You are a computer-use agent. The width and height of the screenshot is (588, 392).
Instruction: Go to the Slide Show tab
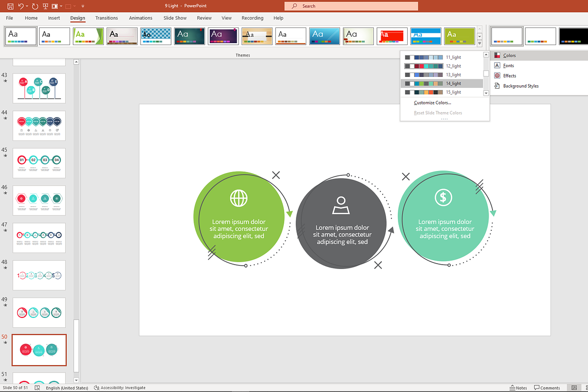pos(175,18)
